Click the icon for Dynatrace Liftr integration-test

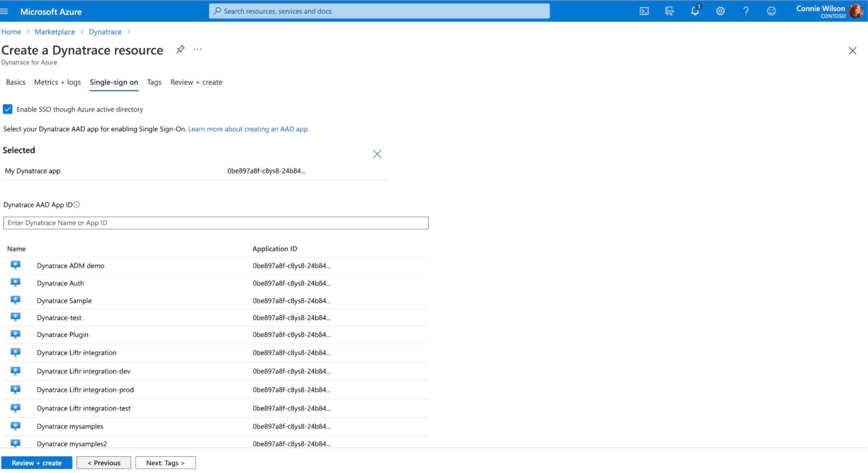[15, 408]
